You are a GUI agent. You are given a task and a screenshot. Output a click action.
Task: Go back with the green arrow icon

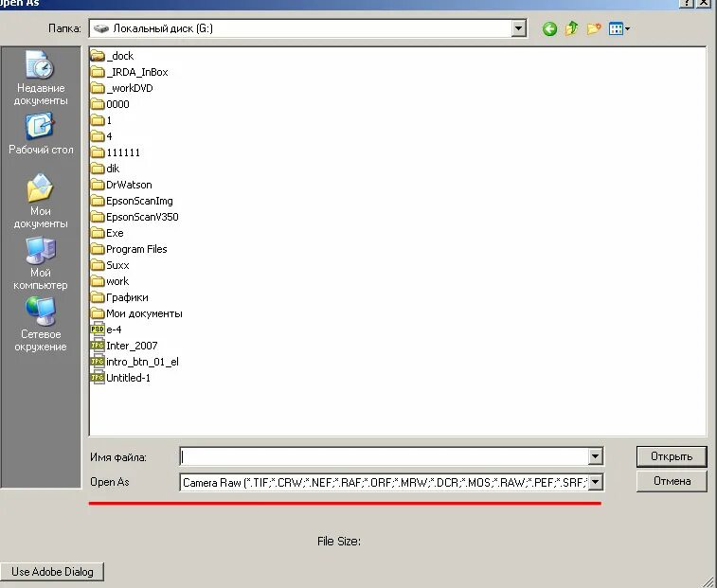pos(549,29)
